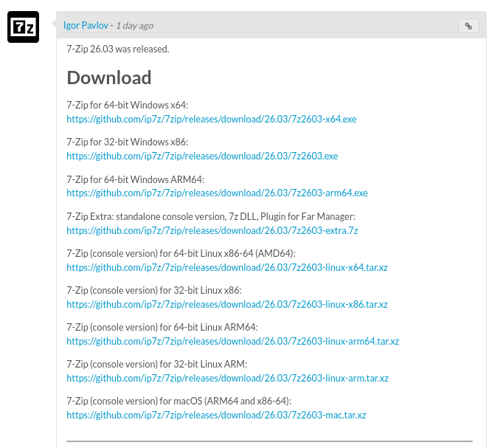Click the 7z avatar icon
This screenshot has height=448, width=492.
point(23,27)
